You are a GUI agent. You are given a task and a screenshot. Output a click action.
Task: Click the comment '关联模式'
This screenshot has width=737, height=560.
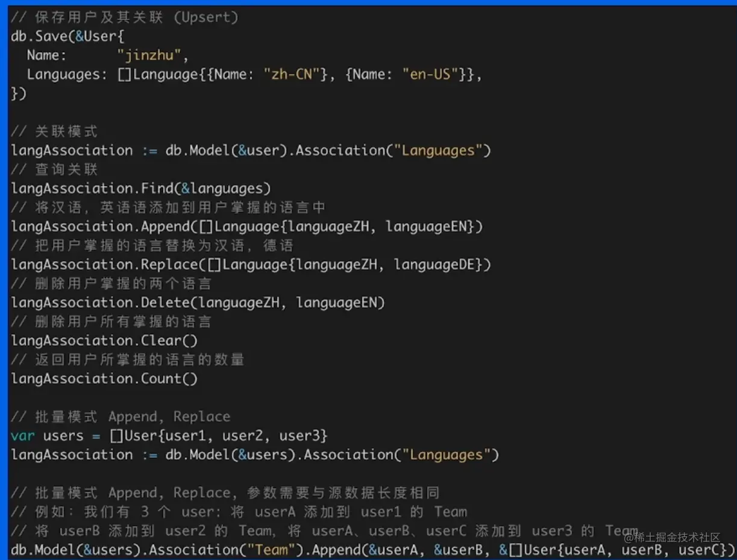[x=54, y=131]
